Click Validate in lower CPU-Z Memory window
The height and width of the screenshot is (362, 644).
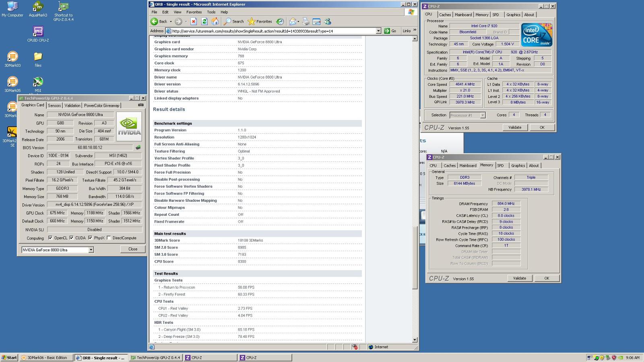point(520,278)
